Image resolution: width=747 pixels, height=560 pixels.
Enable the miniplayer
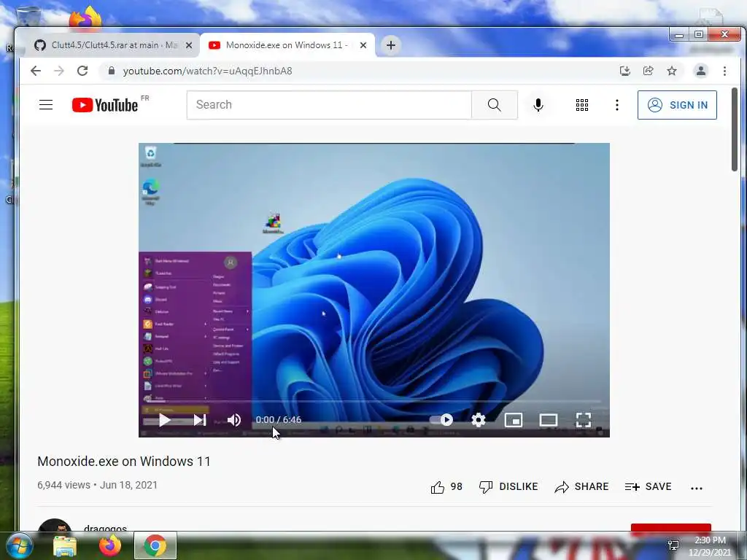click(x=514, y=420)
